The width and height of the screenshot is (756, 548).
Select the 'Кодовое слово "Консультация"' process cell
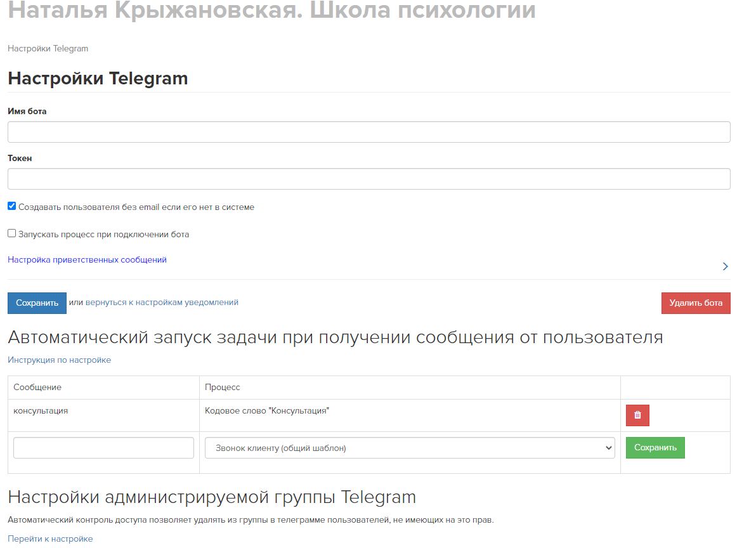[x=410, y=415]
